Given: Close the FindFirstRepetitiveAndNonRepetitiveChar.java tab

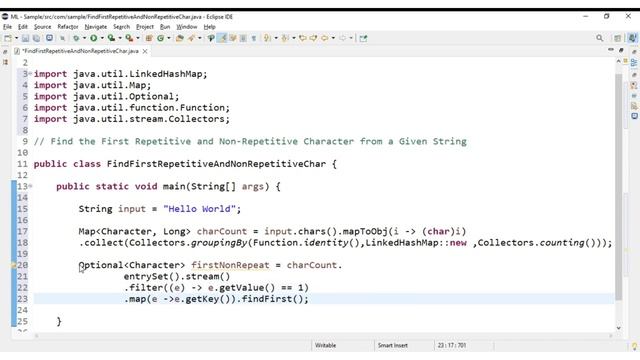Looking at the screenshot, I should point(145,51).
